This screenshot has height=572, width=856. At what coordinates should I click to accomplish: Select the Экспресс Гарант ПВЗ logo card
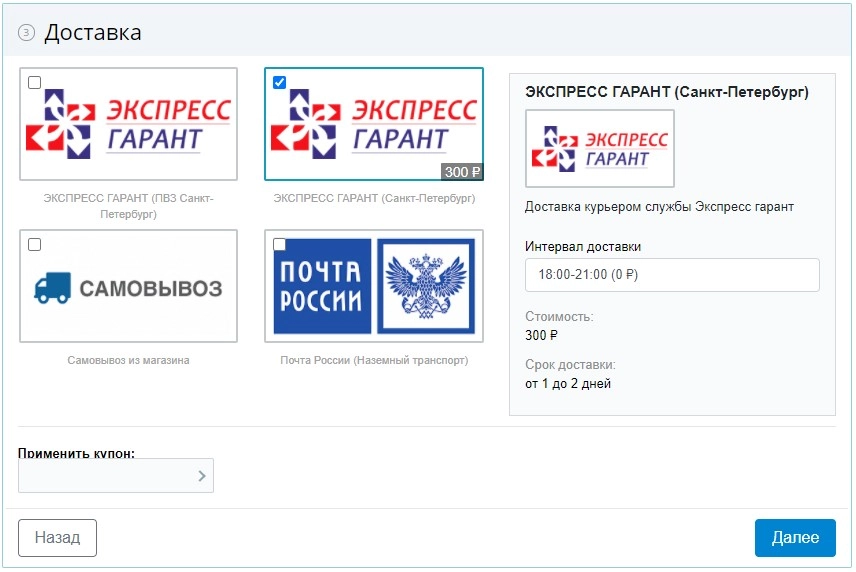point(128,124)
